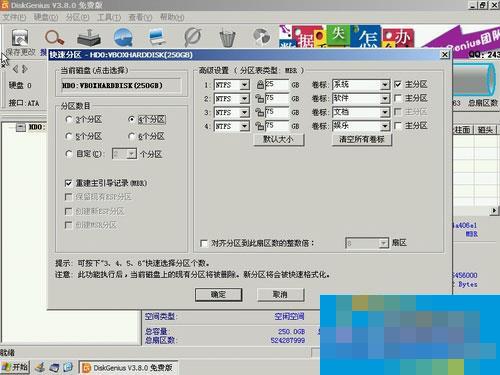
Task: Click the 默认大小 button
Action: (278, 140)
